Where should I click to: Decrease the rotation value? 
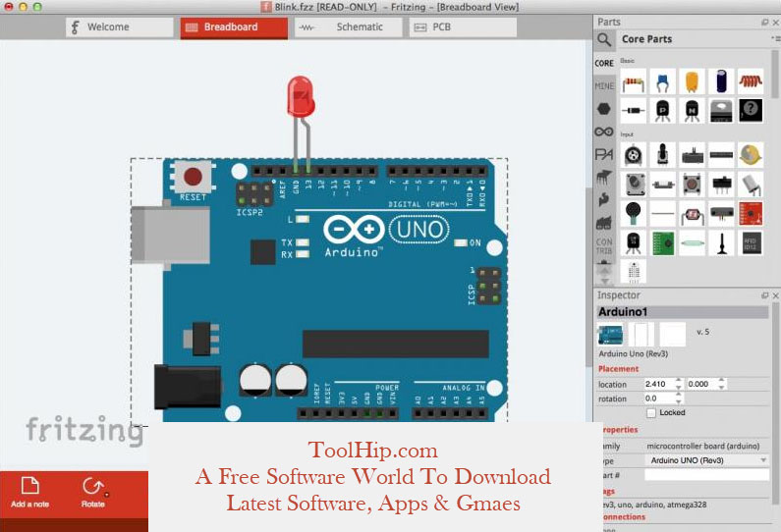click(679, 401)
